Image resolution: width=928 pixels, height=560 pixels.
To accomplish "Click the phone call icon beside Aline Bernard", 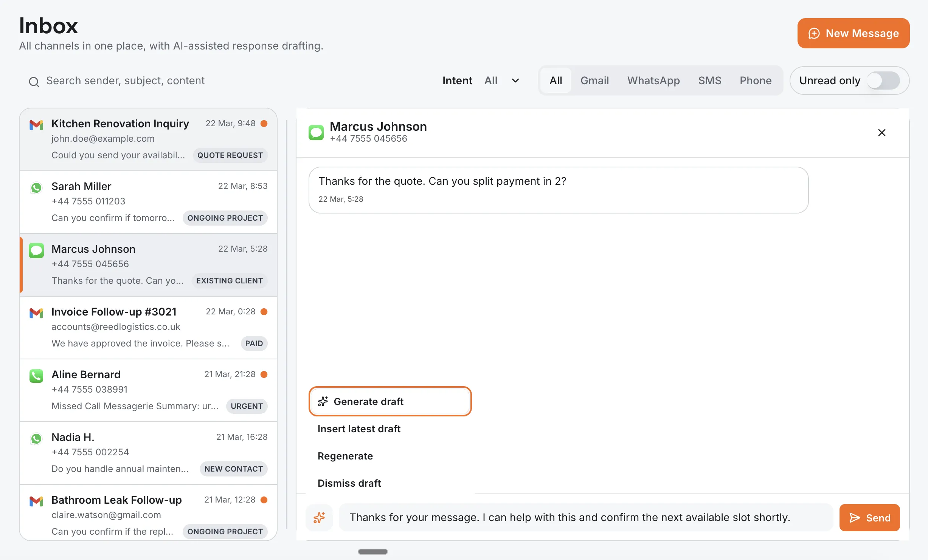I will click(x=36, y=376).
